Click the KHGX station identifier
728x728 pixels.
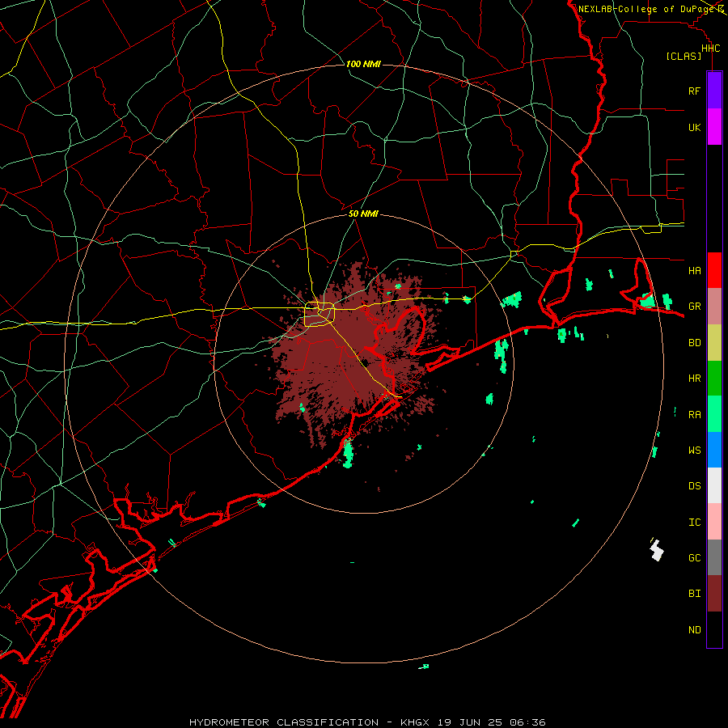coord(416,722)
